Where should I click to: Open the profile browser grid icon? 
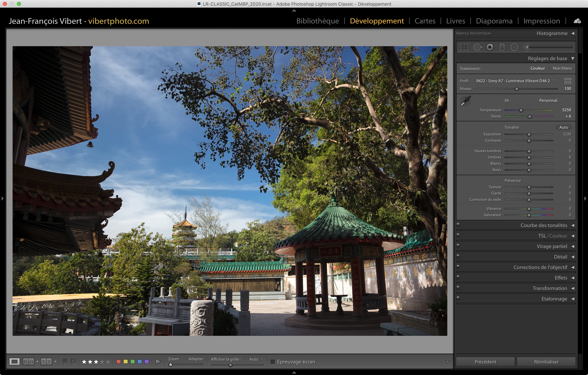point(568,81)
